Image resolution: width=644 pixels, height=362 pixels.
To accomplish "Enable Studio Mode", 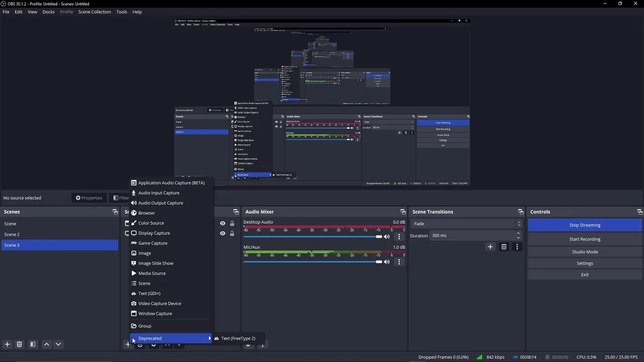I will [x=585, y=252].
